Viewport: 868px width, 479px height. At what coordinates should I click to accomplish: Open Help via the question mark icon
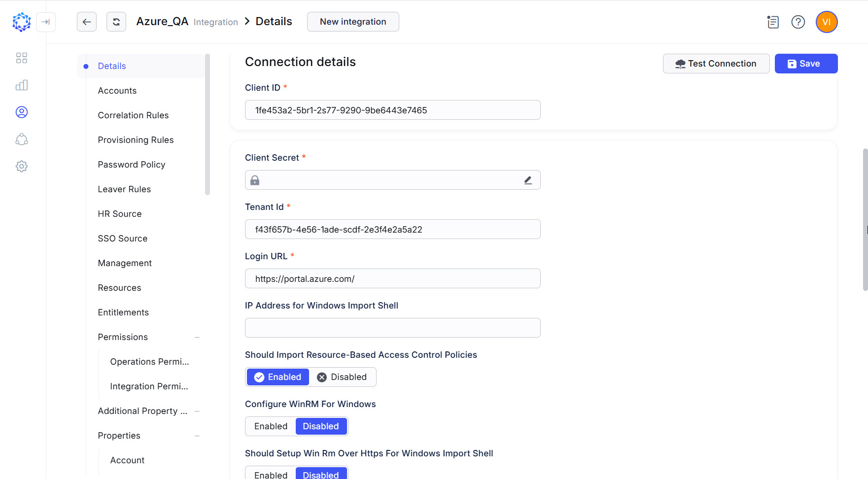(x=798, y=22)
